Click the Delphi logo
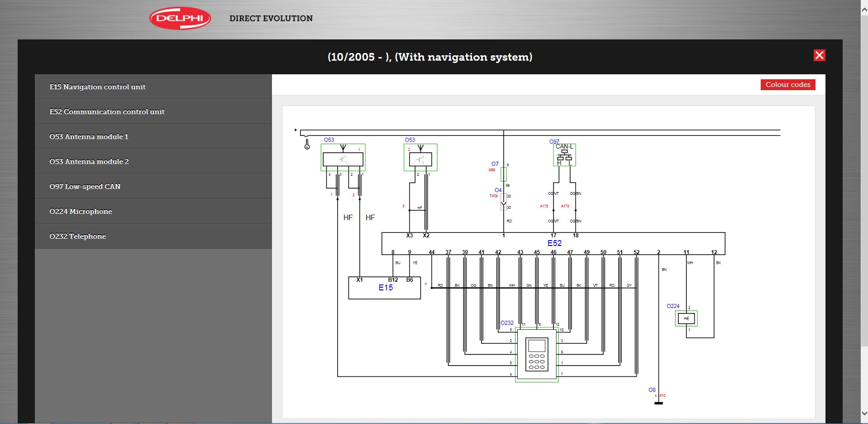868x424 pixels. pos(180,19)
